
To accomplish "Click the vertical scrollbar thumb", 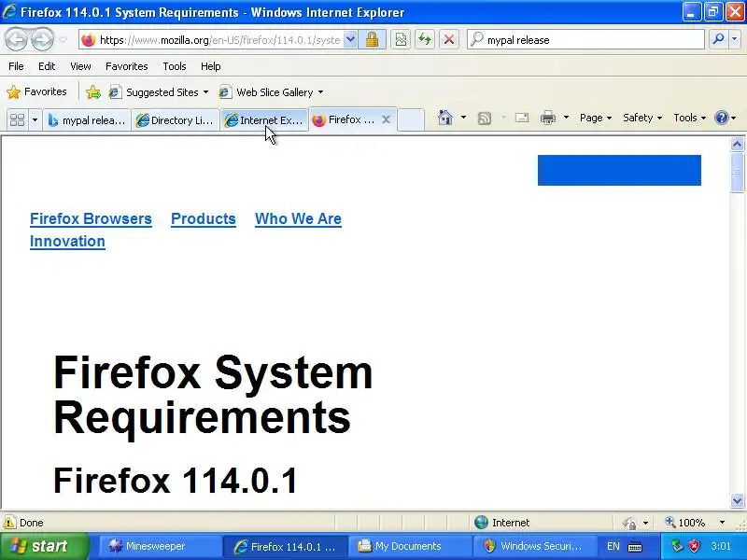I will [737, 172].
